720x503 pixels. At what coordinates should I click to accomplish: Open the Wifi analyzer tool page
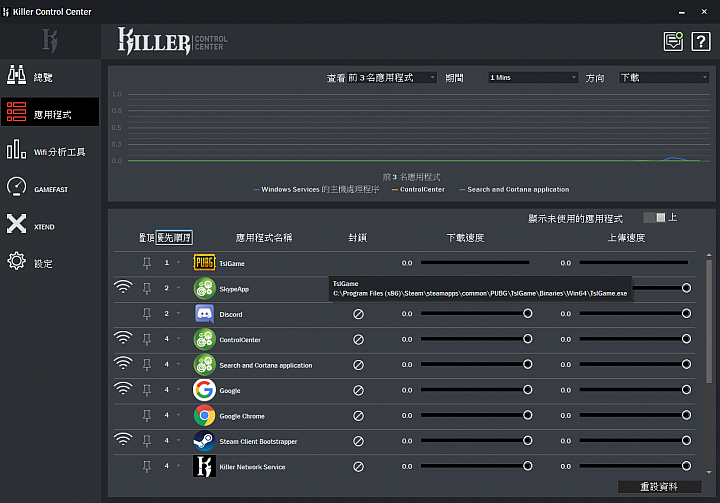coord(50,150)
